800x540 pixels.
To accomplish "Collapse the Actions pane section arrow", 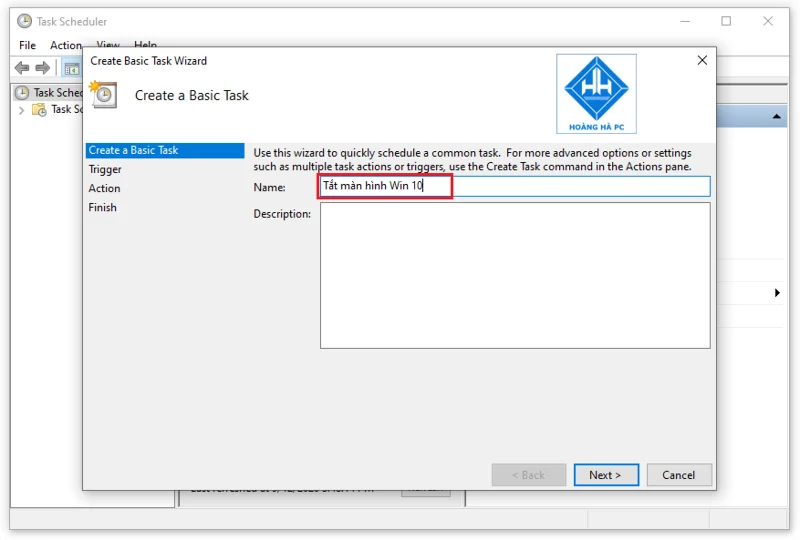I will [x=777, y=116].
